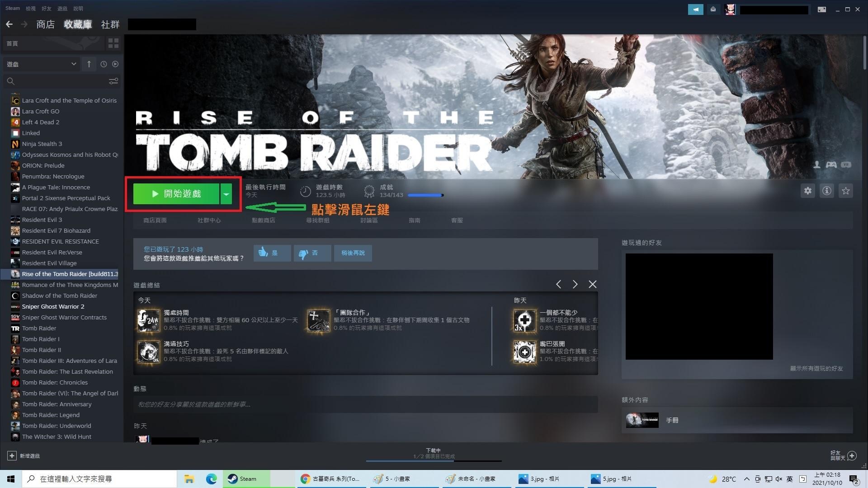
Task: Open the 檢視 menu
Action: 30,8
